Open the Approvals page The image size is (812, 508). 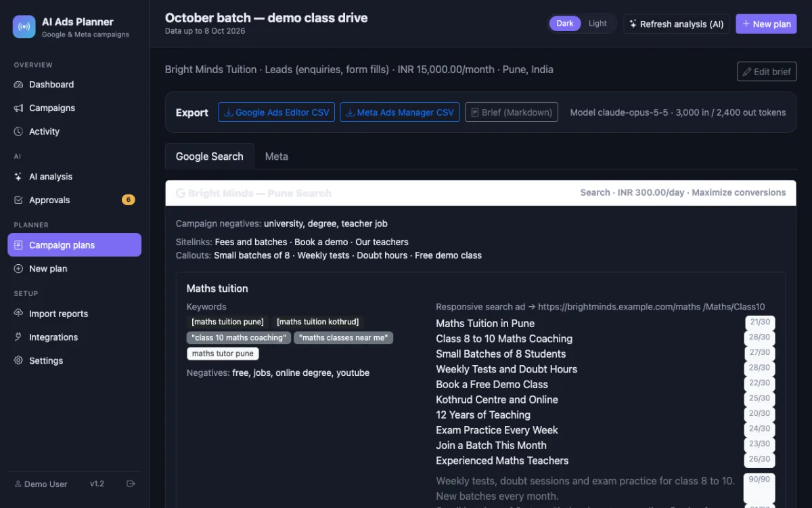click(74, 200)
